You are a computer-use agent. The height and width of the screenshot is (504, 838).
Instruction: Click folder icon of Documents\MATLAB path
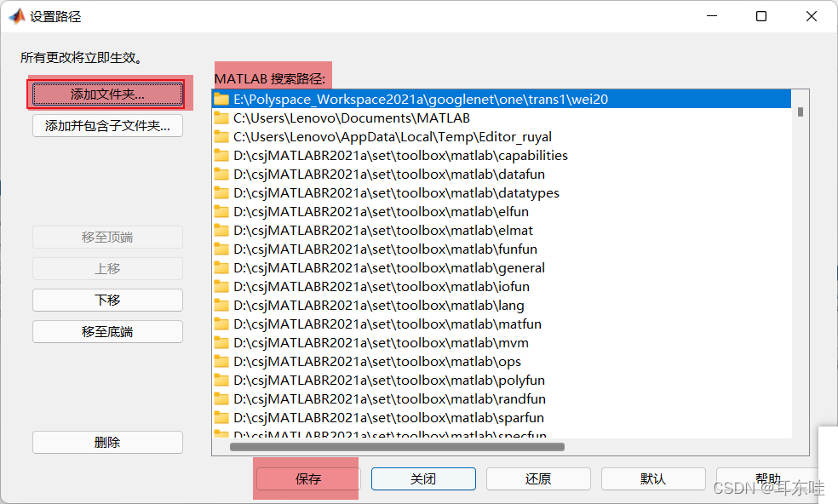[x=221, y=118]
